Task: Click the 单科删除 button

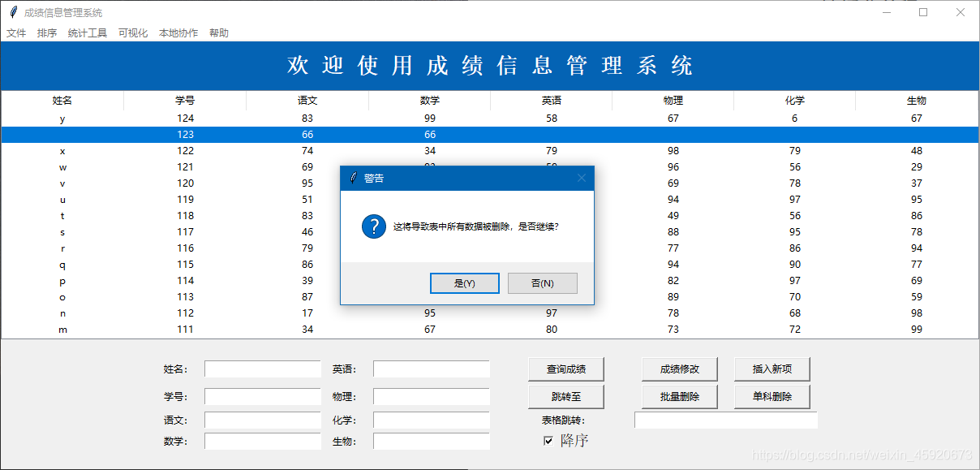Action: pyautogui.click(x=772, y=396)
